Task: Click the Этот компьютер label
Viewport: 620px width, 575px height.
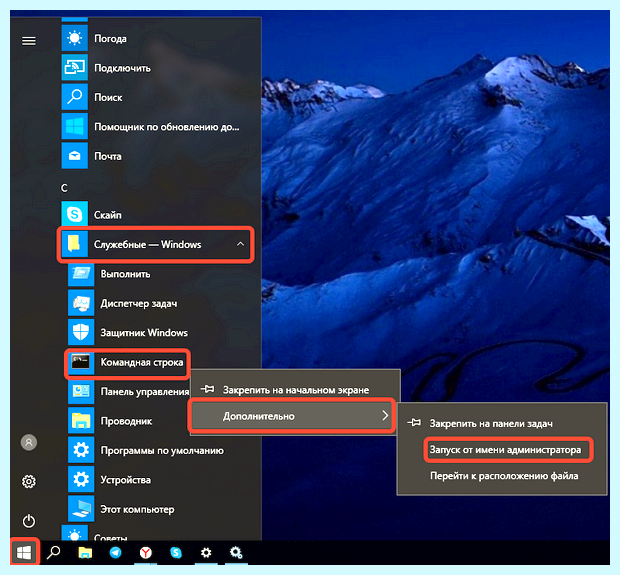Action: click(137, 509)
